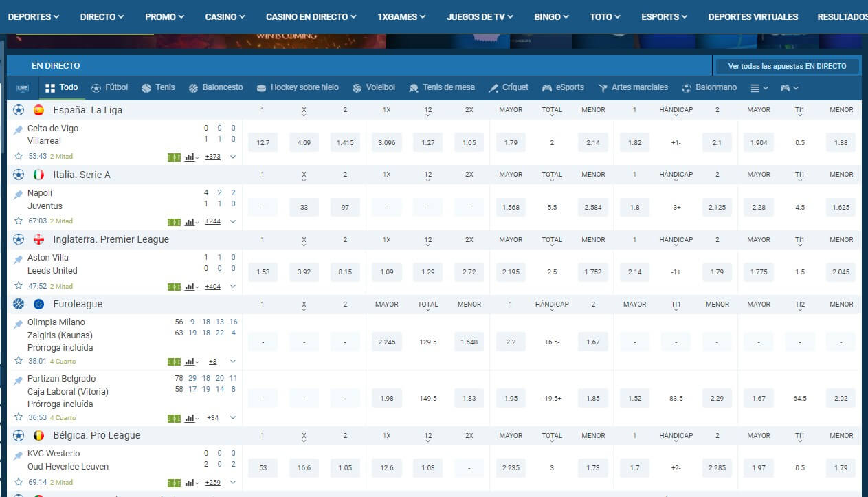Open the CASINO EN DIRECTO menu

pyautogui.click(x=311, y=16)
